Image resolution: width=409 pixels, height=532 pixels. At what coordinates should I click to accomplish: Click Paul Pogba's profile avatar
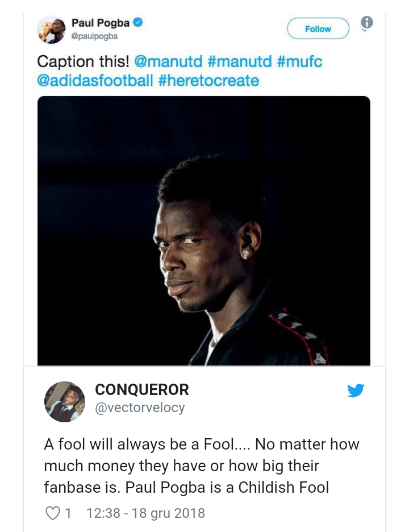(51, 30)
